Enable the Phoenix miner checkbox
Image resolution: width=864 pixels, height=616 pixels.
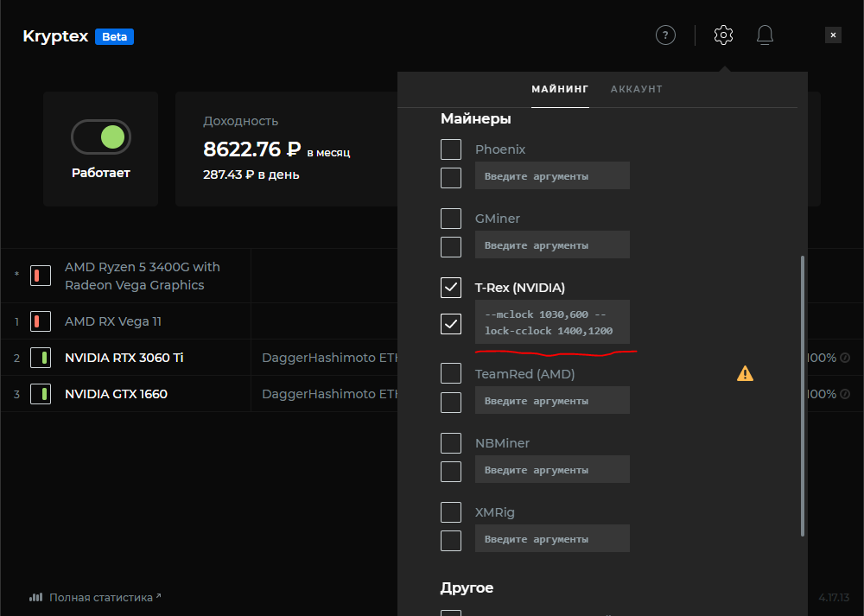coord(451,149)
